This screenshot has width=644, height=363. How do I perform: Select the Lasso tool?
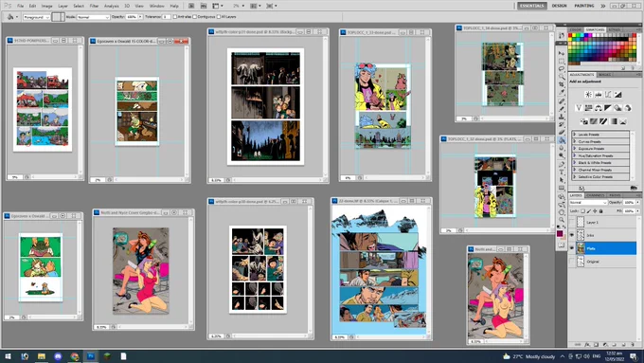click(562, 68)
